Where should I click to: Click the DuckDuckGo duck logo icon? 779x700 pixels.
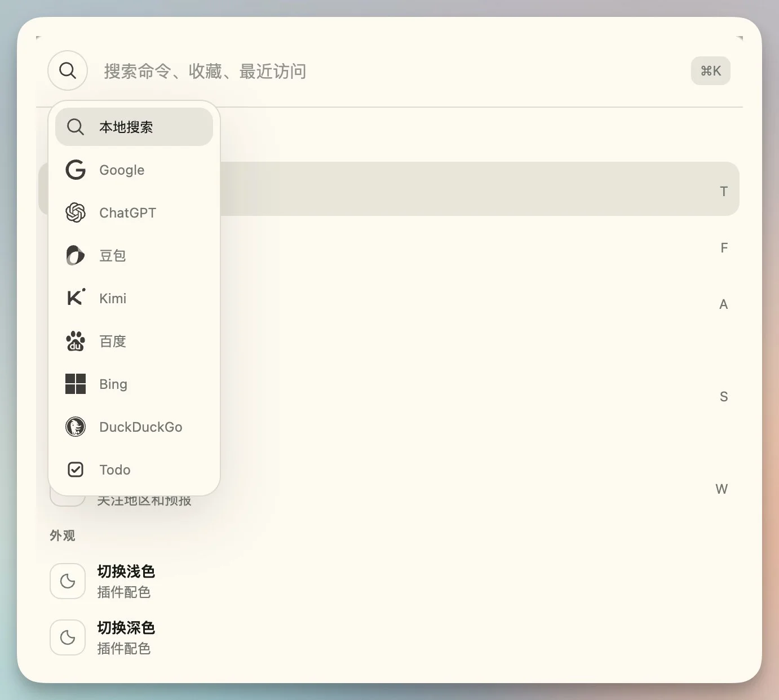click(76, 427)
